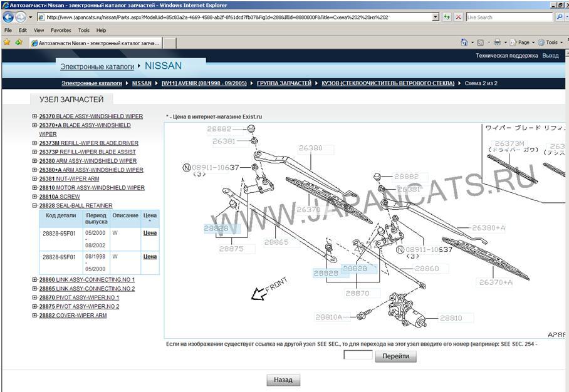Expand the 26373M REFILL-WIPER BLADE,DRIVER node
Image resolution: width=569 pixels, height=392 pixels.
(x=34, y=143)
